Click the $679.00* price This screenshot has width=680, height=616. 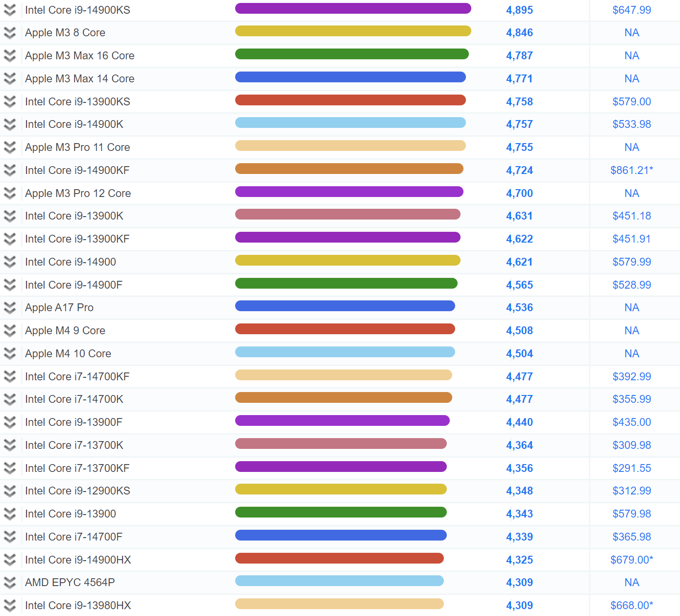click(632, 560)
